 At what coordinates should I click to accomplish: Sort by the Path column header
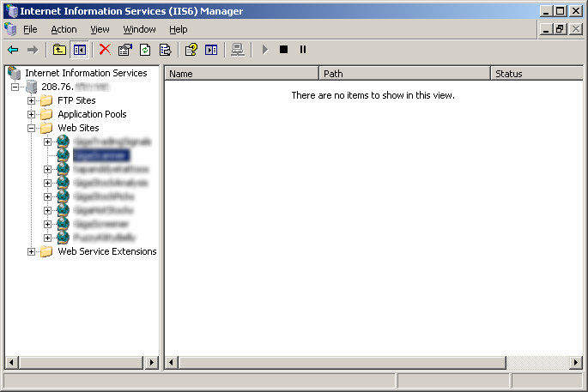click(x=404, y=74)
